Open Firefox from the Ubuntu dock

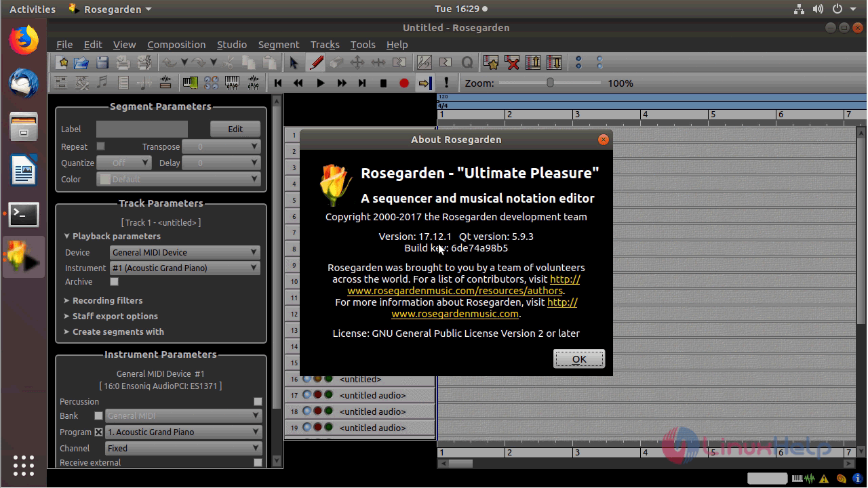24,40
